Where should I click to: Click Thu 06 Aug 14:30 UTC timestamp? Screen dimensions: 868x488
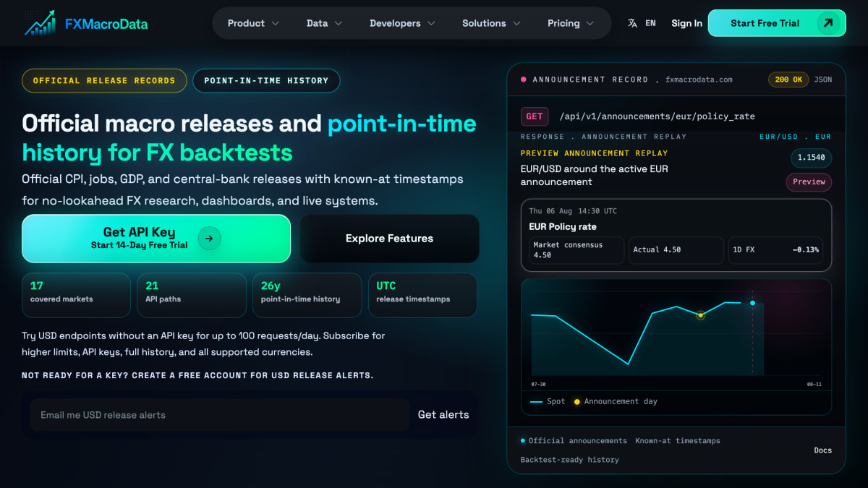[x=573, y=211]
